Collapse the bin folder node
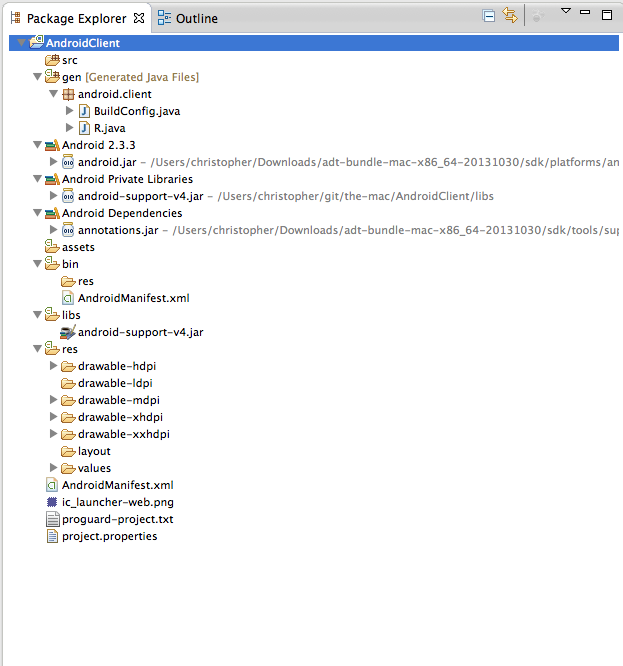 pos(37,264)
